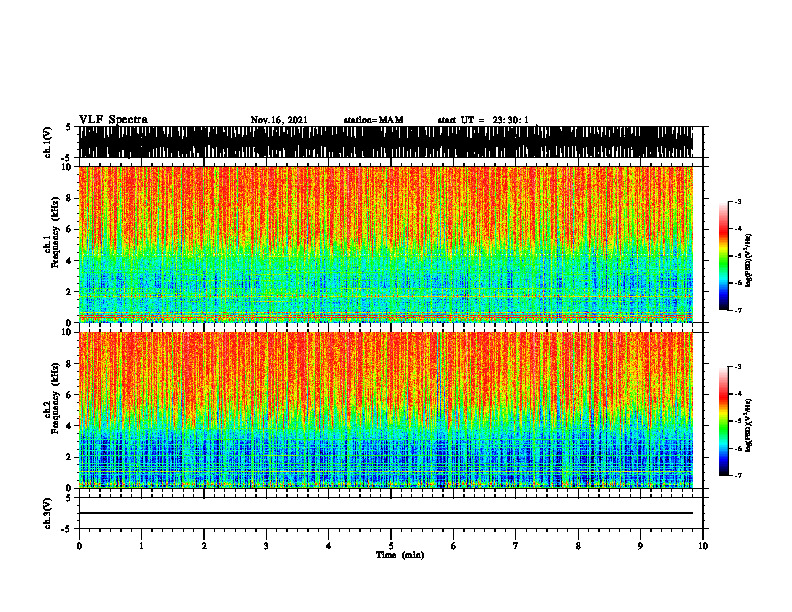This screenshot has height=612, width=792.
Task: Click the ch.2 color scale bar
Action: click(723, 421)
